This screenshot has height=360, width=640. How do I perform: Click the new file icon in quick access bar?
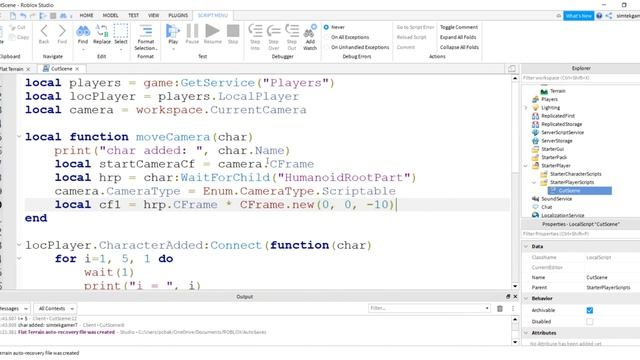point(13,16)
